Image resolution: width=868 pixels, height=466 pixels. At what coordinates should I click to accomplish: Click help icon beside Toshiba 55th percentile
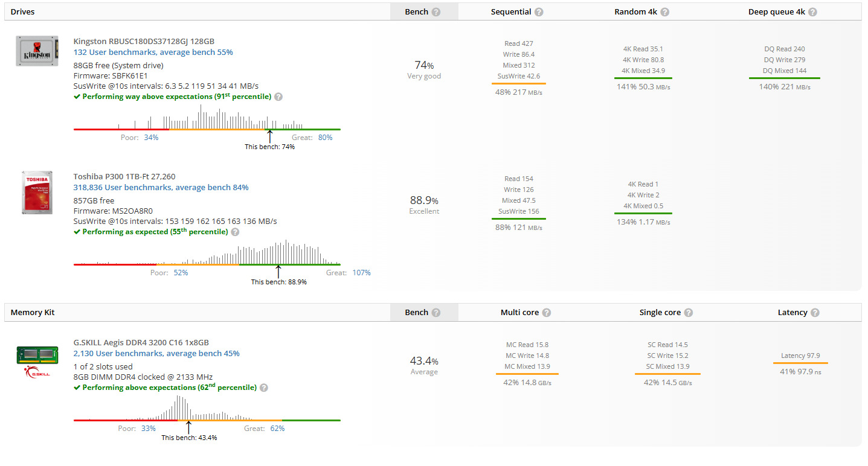click(x=235, y=232)
